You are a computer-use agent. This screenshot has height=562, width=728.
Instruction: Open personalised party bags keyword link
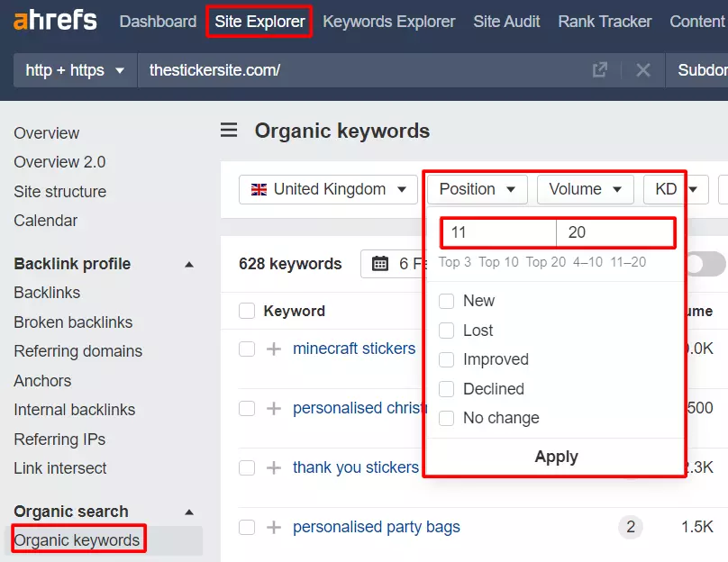[x=376, y=527]
